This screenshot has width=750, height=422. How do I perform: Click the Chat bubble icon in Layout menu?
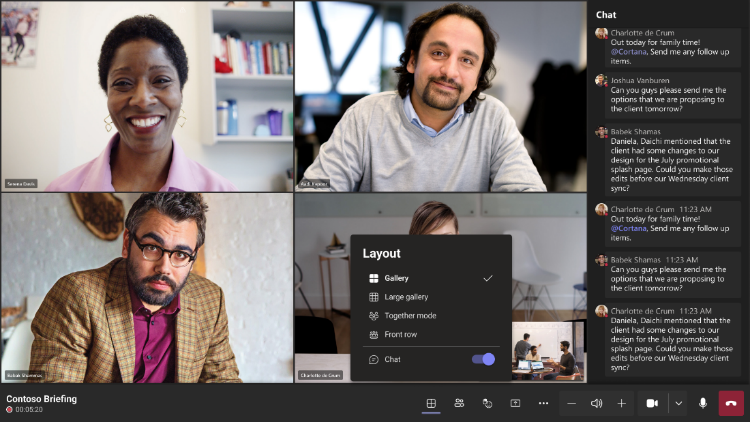click(374, 359)
